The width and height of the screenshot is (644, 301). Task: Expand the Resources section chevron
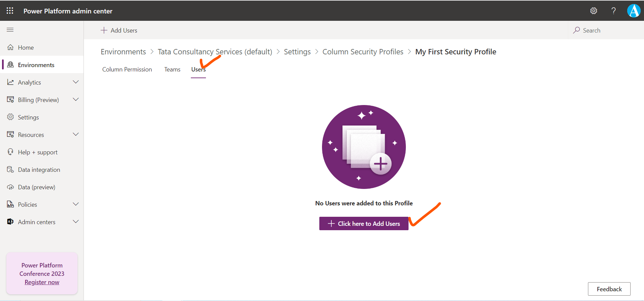(76, 135)
